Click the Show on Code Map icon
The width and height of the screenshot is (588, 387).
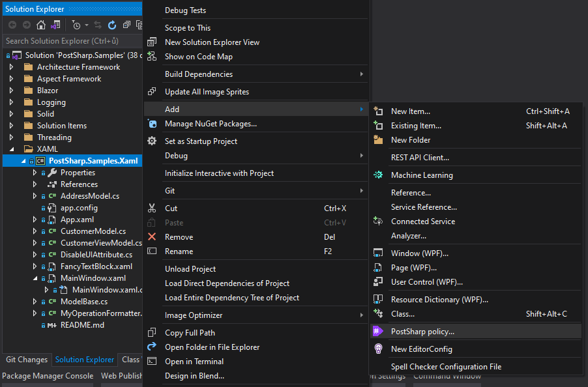(152, 56)
